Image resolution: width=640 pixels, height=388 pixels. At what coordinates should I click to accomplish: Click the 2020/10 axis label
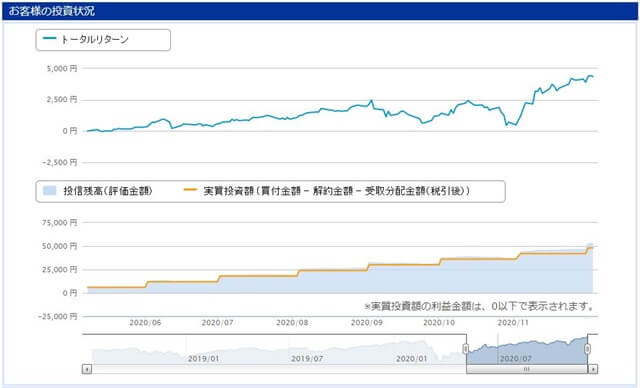pyautogui.click(x=439, y=323)
